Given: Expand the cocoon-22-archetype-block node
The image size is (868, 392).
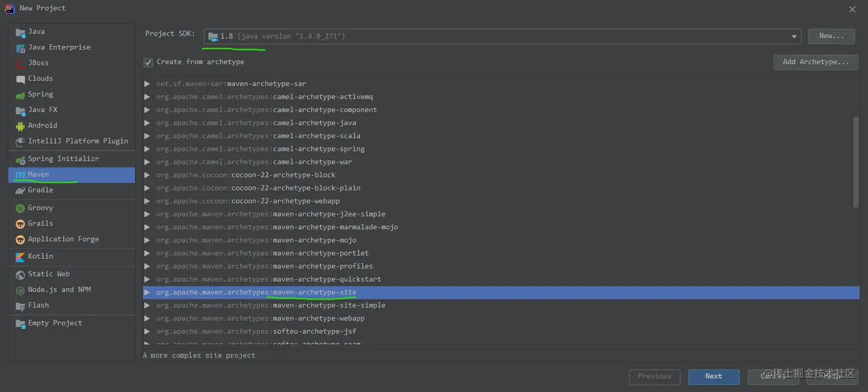Looking at the screenshot, I should coord(148,175).
